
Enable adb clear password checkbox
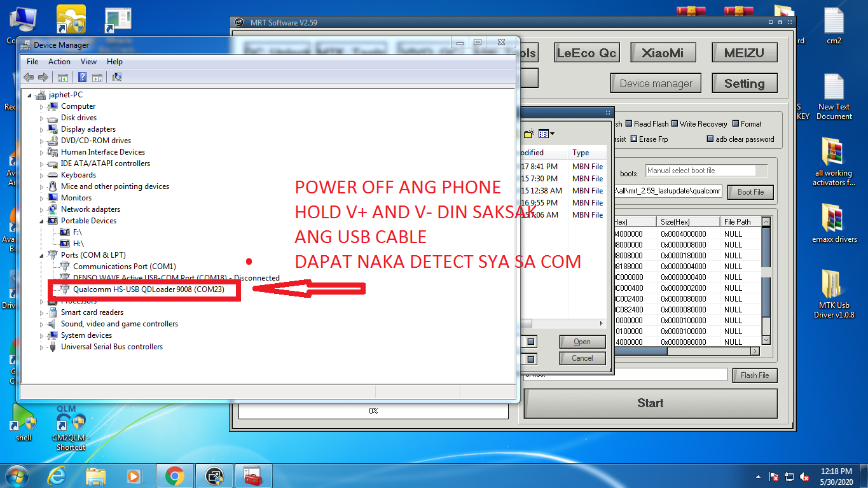[x=710, y=139]
